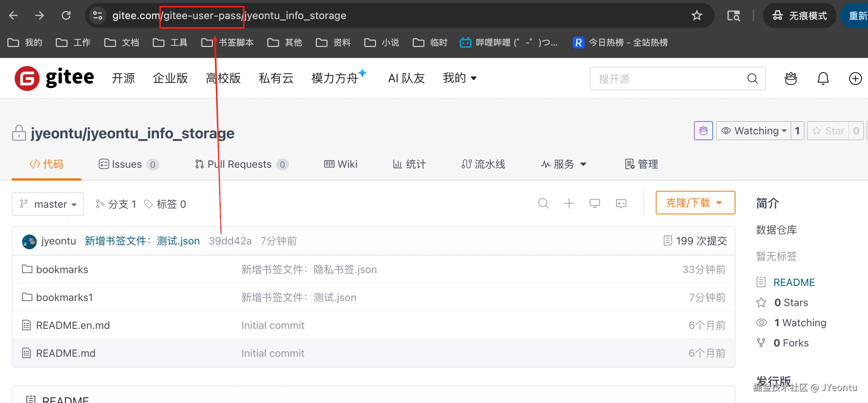Click the plus create-new icon in header

tap(855, 78)
